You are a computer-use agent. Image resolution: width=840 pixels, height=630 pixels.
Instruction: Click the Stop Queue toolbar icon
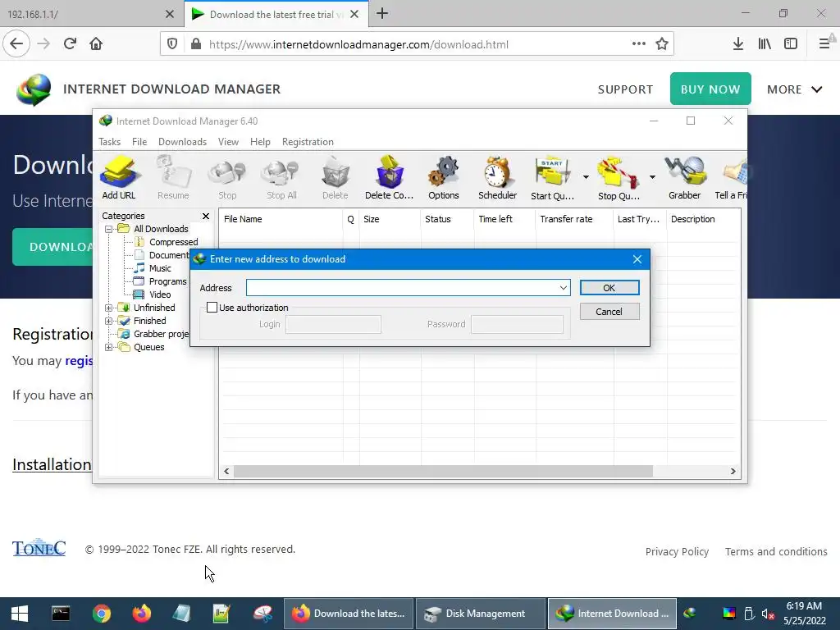tap(619, 177)
